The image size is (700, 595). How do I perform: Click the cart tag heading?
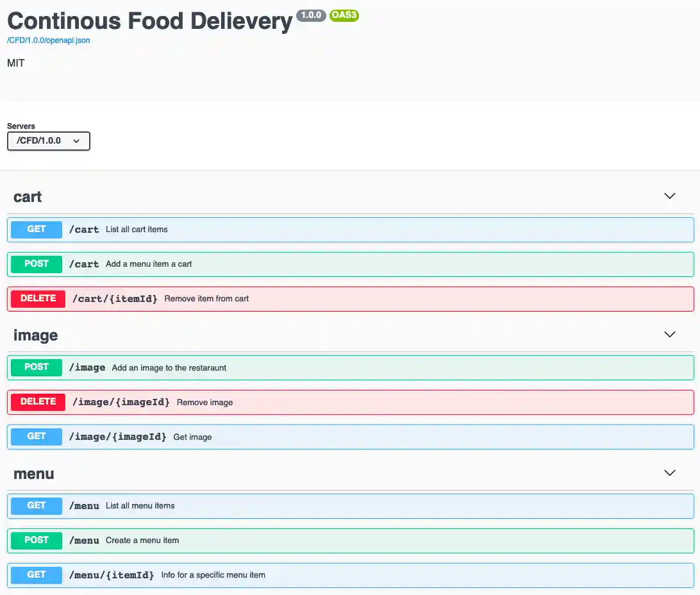tap(28, 197)
